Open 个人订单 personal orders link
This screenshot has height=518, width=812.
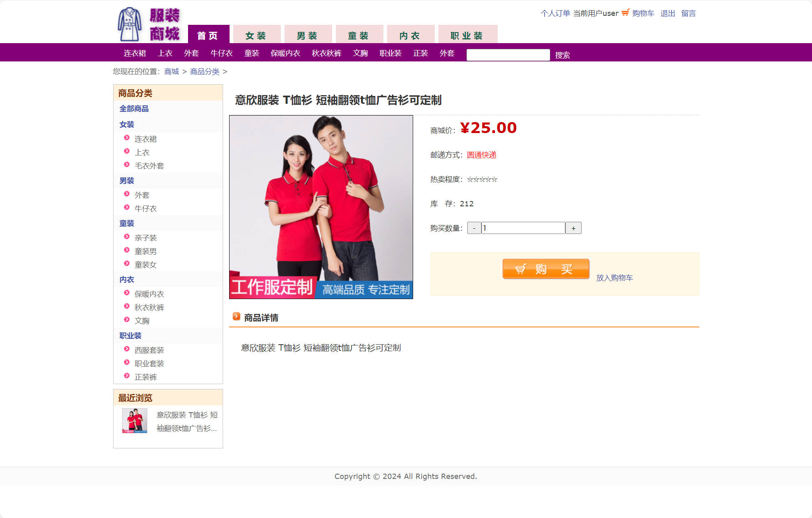tap(555, 13)
